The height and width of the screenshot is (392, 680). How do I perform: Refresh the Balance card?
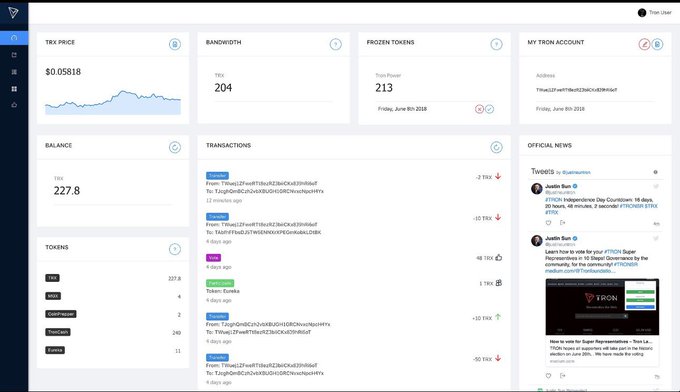(175, 147)
